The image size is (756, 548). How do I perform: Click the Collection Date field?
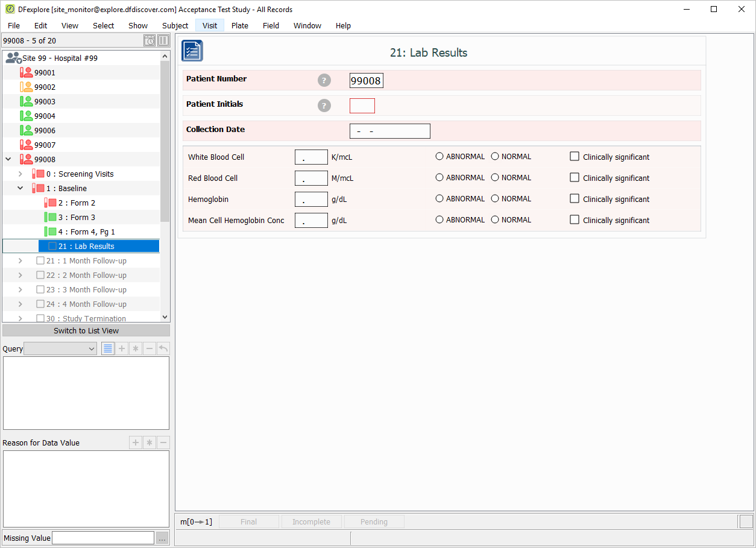[x=390, y=131]
